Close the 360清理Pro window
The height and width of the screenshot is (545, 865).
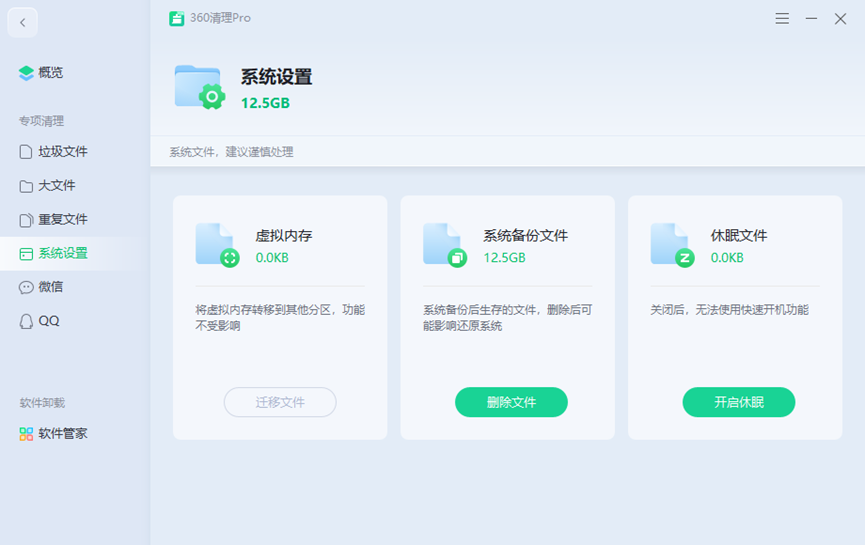[840, 19]
